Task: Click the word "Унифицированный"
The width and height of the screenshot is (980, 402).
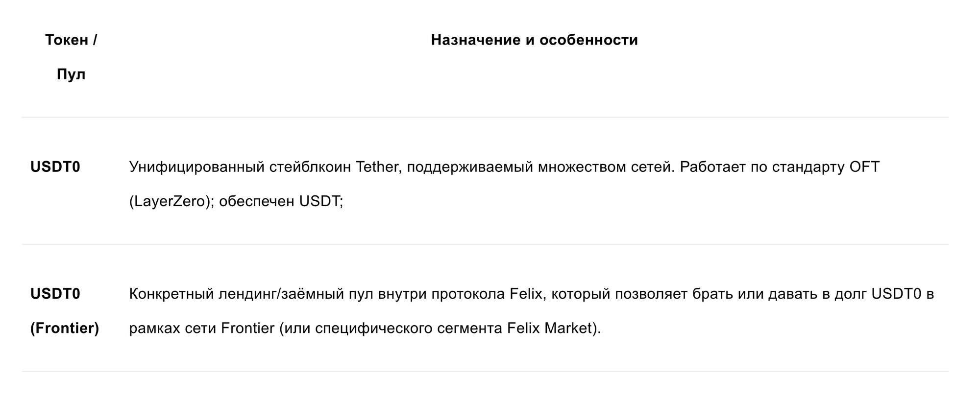Action: pos(196,167)
